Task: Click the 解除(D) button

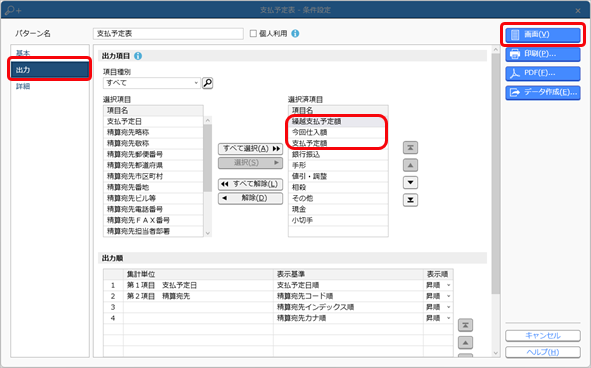Action: pos(251,198)
